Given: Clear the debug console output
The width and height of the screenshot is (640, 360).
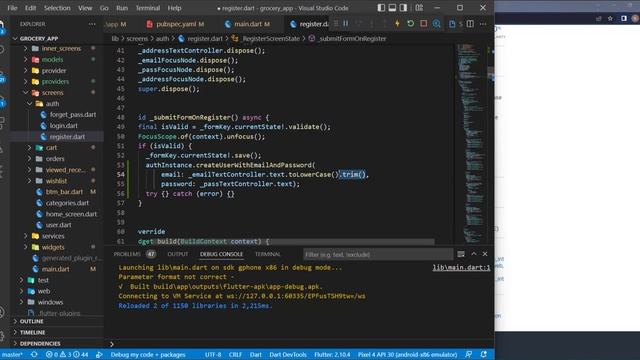Looking at the screenshot, I should tap(461, 254).
